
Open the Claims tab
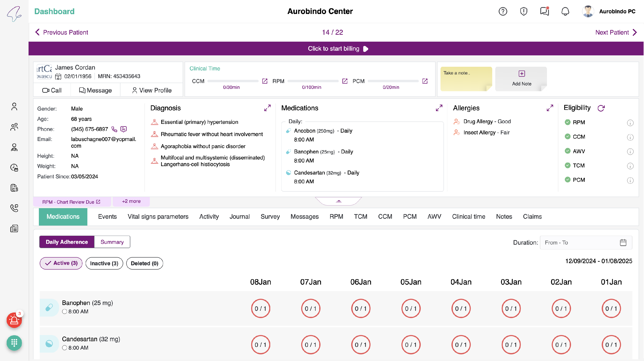coord(532,217)
